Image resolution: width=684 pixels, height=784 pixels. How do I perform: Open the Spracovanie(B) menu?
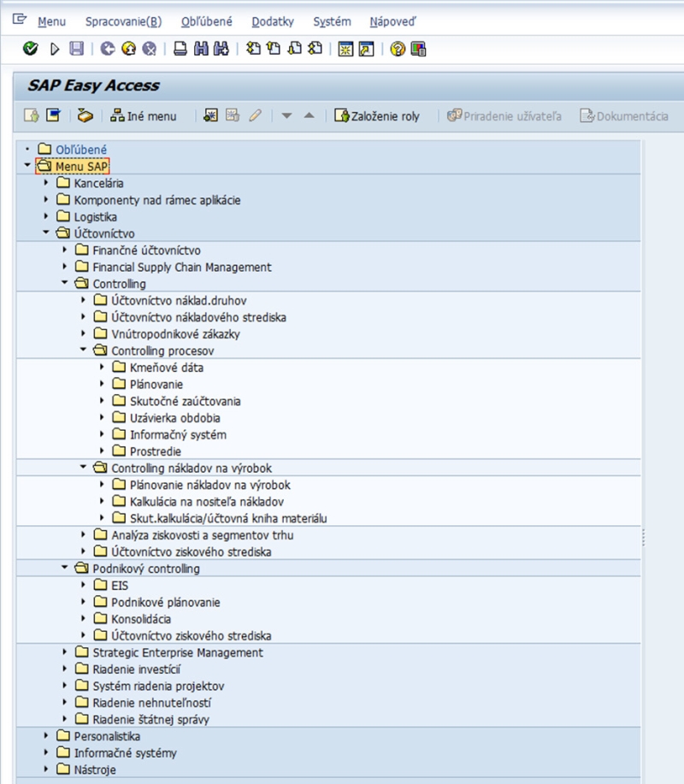click(x=123, y=21)
